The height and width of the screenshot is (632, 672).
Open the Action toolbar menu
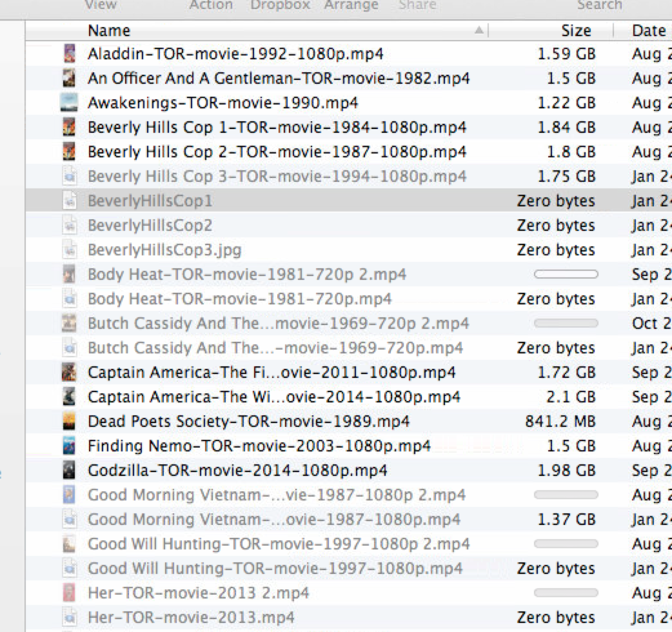211,5
